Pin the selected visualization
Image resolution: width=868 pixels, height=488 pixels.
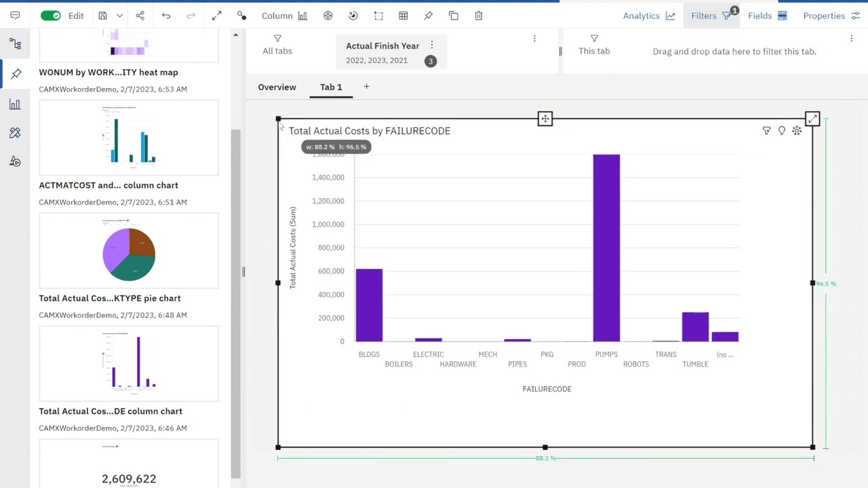click(429, 16)
